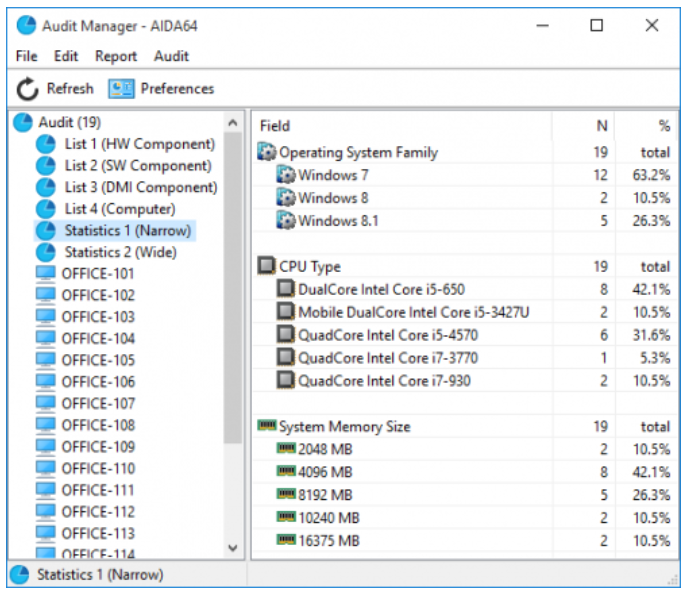The height and width of the screenshot is (603, 689).
Task: Open the Report menu
Action: (116, 56)
